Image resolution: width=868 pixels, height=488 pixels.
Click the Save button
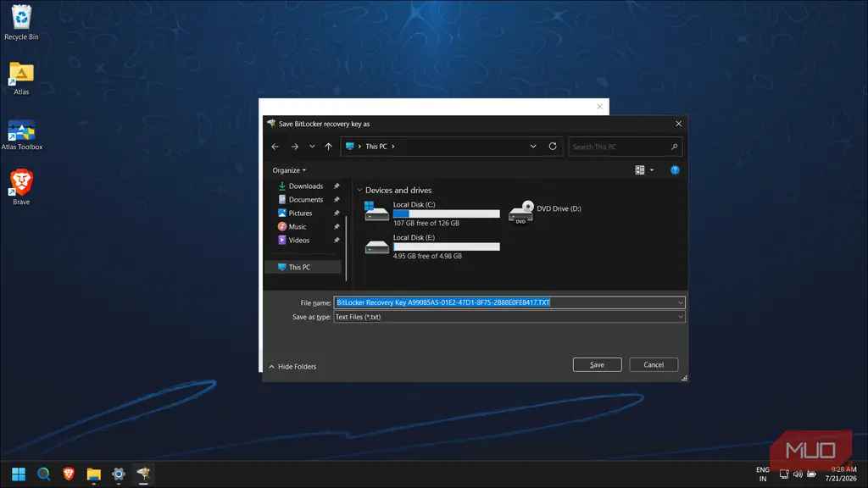[x=598, y=364]
